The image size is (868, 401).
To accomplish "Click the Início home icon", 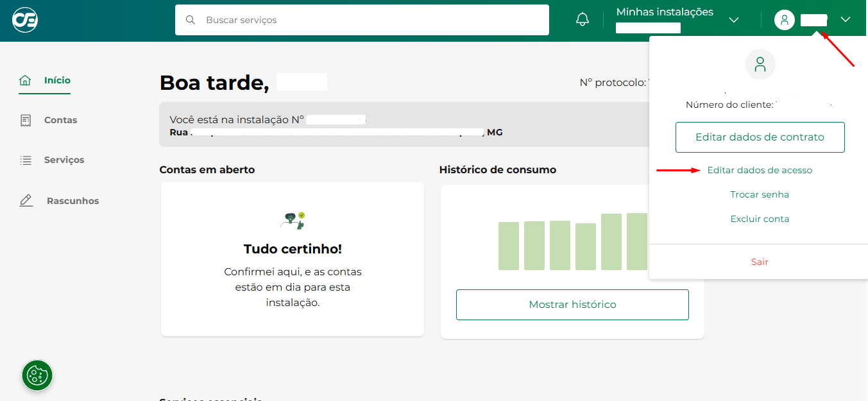I will coord(25,80).
